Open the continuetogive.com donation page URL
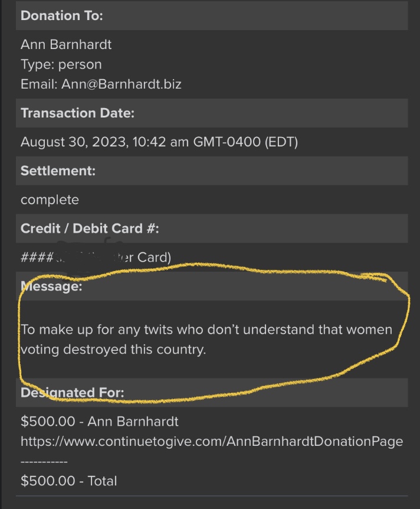Image resolution: width=420 pixels, height=509 pixels. click(212, 442)
